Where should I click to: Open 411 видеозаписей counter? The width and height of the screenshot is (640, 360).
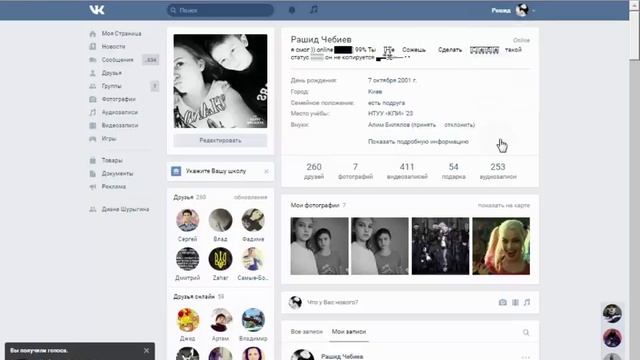click(x=407, y=171)
